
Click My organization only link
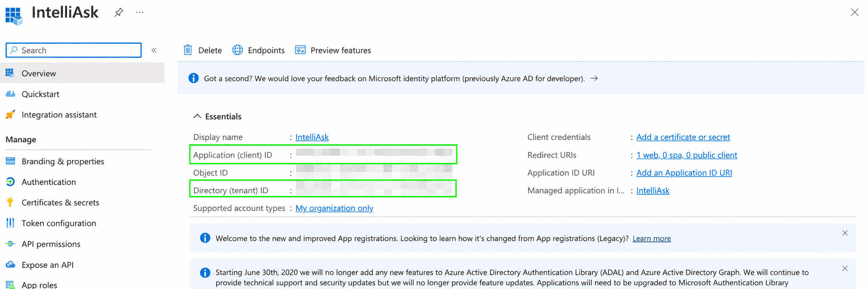coord(334,208)
